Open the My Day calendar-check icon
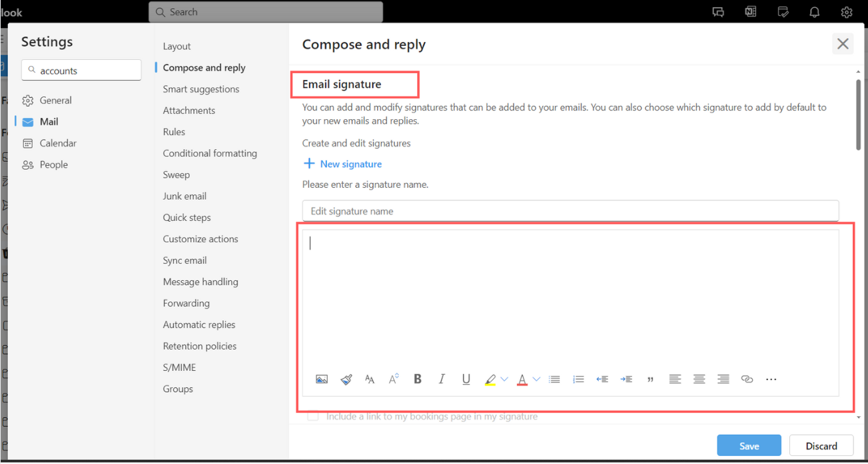This screenshot has width=868, height=464. 783,12
